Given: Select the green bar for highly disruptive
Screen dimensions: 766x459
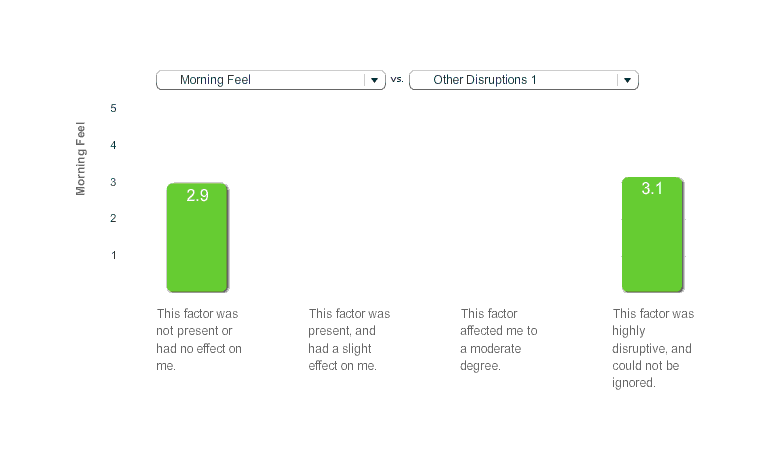Looking at the screenshot, I should click(x=652, y=245).
